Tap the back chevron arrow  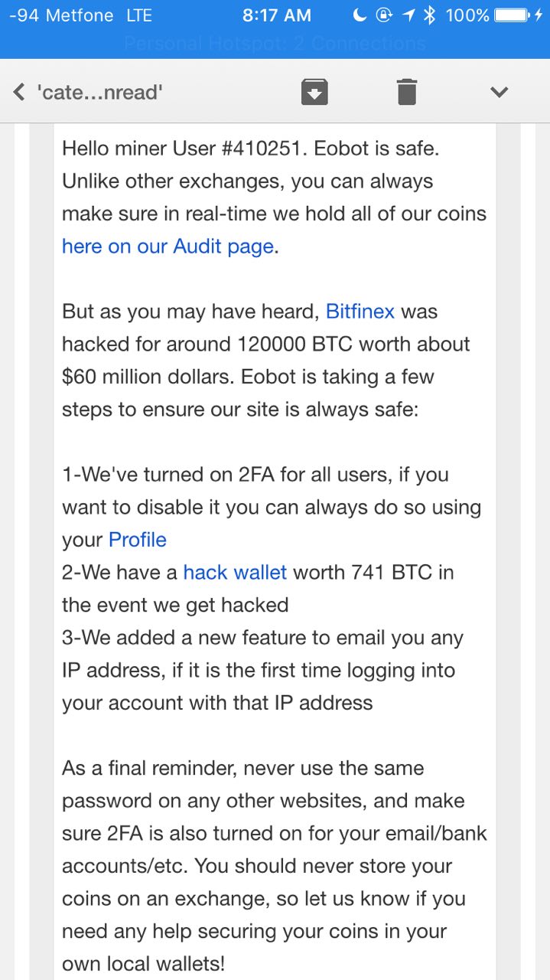pyautogui.click(x=20, y=93)
